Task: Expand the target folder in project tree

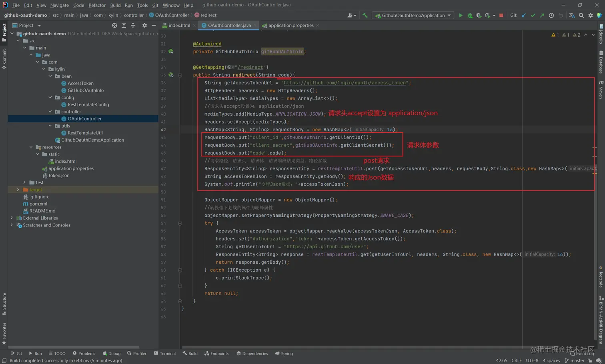Action: click(18, 190)
